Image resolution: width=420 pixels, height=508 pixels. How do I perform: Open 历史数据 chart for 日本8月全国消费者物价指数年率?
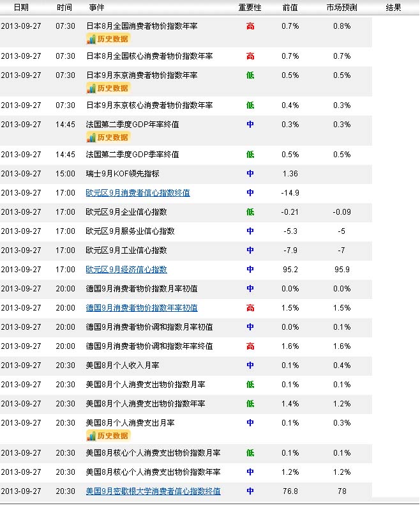coord(109,39)
